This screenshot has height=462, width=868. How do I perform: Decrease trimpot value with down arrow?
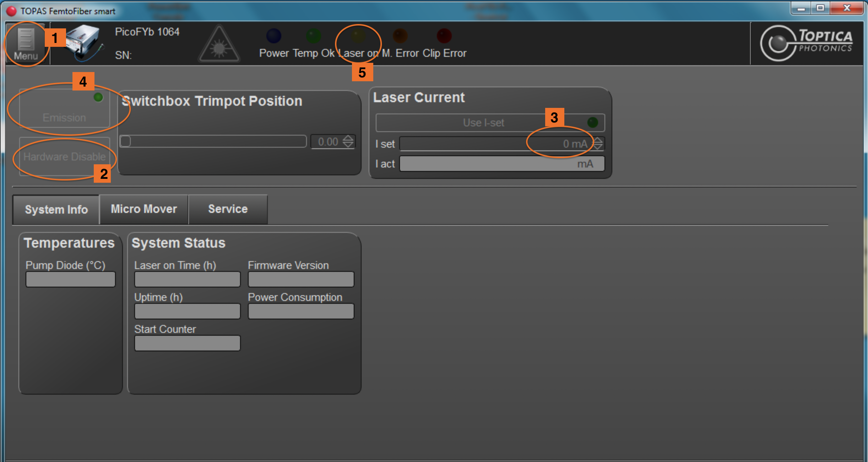click(x=348, y=145)
